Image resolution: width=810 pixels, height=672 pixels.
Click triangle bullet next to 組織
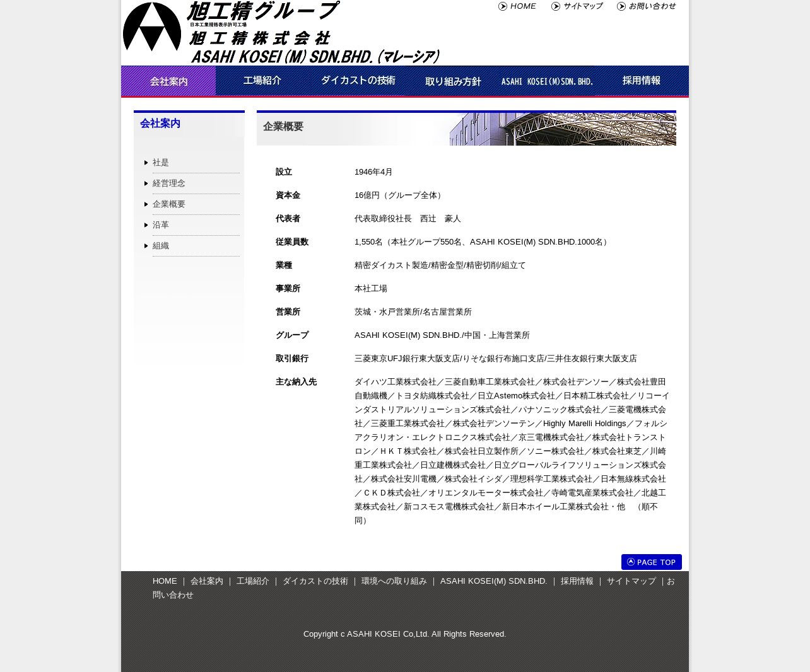[146, 246]
